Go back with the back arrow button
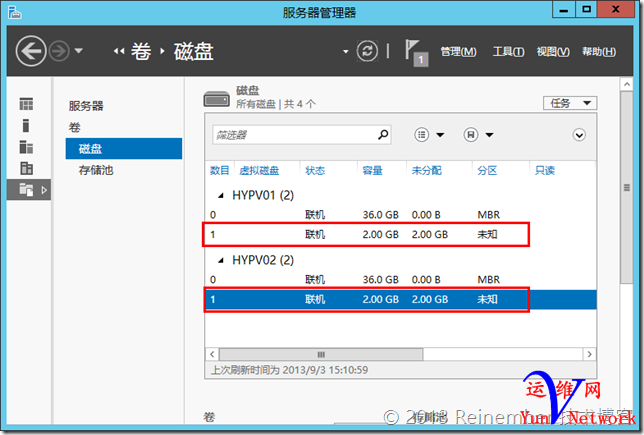This screenshot has height=435, width=644. 31,51
